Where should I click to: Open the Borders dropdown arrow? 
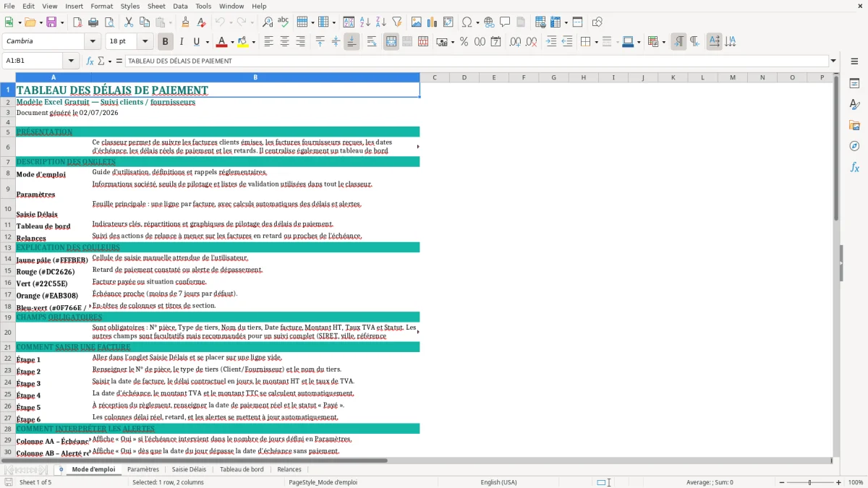point(597,42)
